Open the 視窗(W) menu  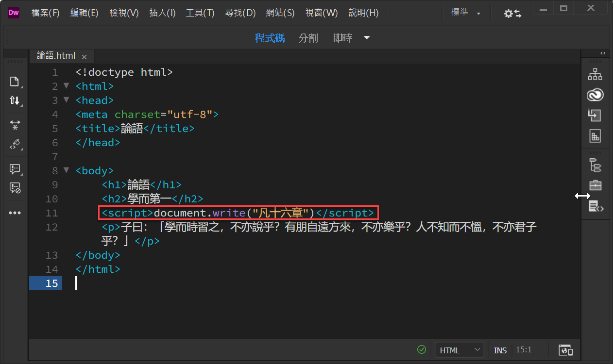pos(322,13)
